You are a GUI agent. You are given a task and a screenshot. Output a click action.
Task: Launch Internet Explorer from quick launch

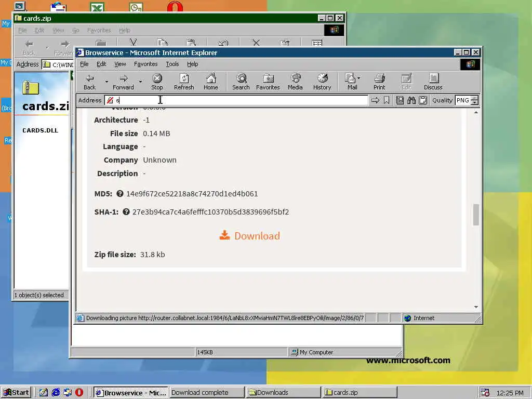[56, 393]
